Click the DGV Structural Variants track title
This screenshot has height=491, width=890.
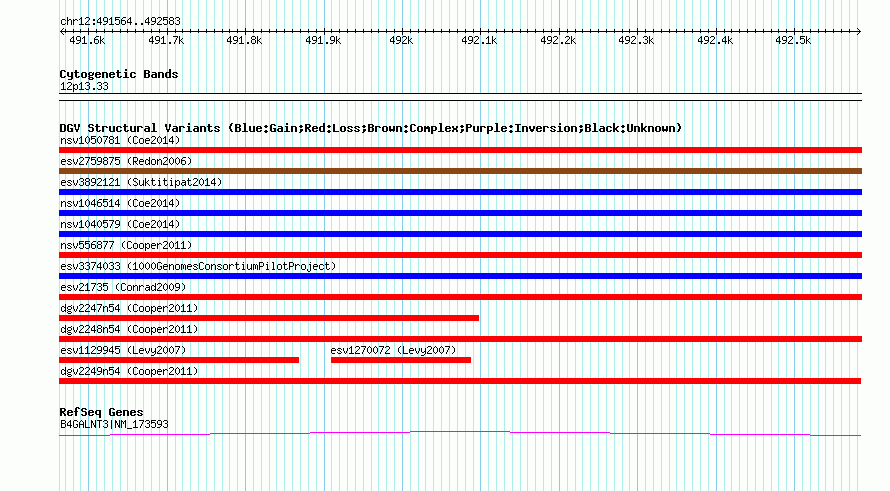[x=371, y=128]
